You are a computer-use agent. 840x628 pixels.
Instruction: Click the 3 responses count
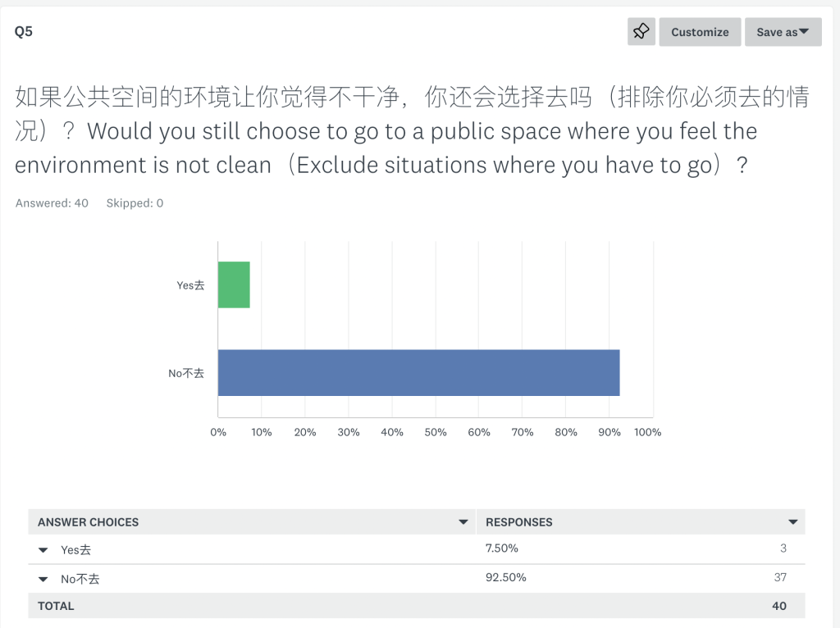pos(783,548)
